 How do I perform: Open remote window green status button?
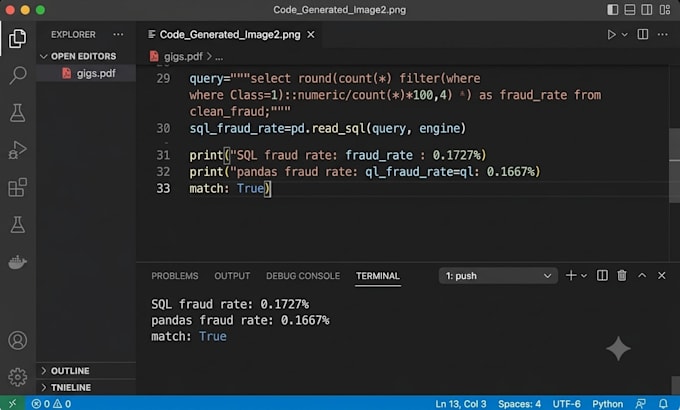(13, 403)
